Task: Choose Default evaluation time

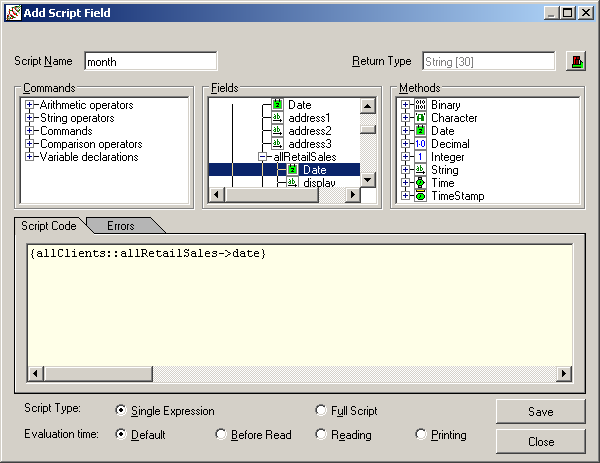Action: [x=121, y=434]
